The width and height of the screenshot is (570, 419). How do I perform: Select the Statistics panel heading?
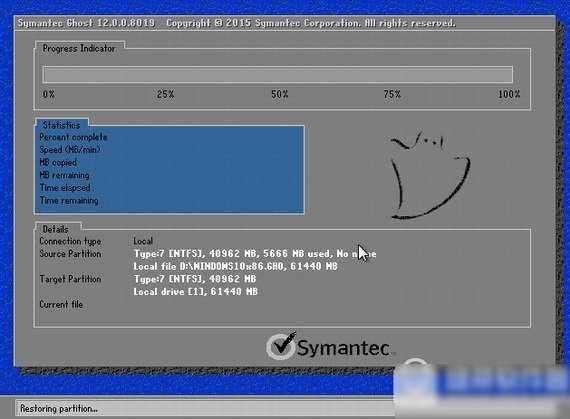[x=61, y=125]
